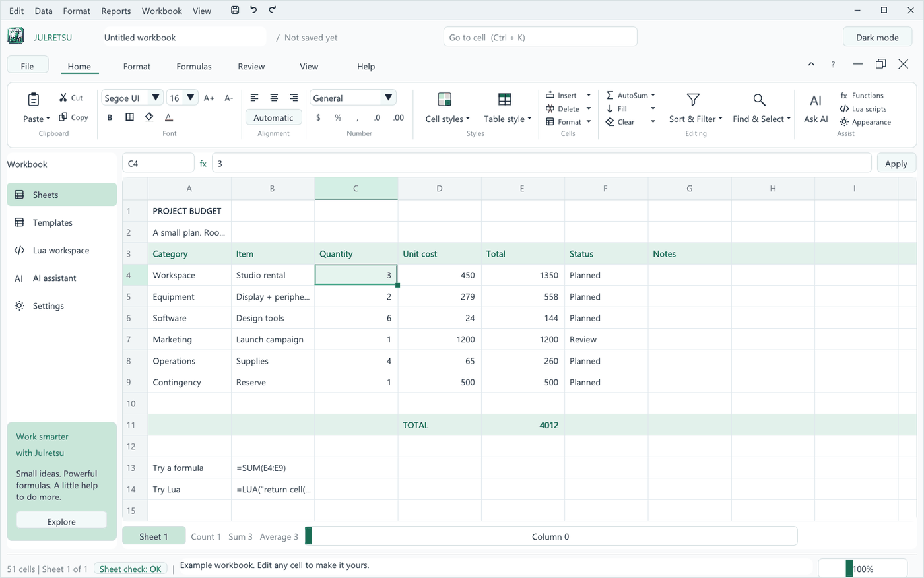Center align cell text
Viewport: 924px width, 578px height.
[x=274, y=98]
